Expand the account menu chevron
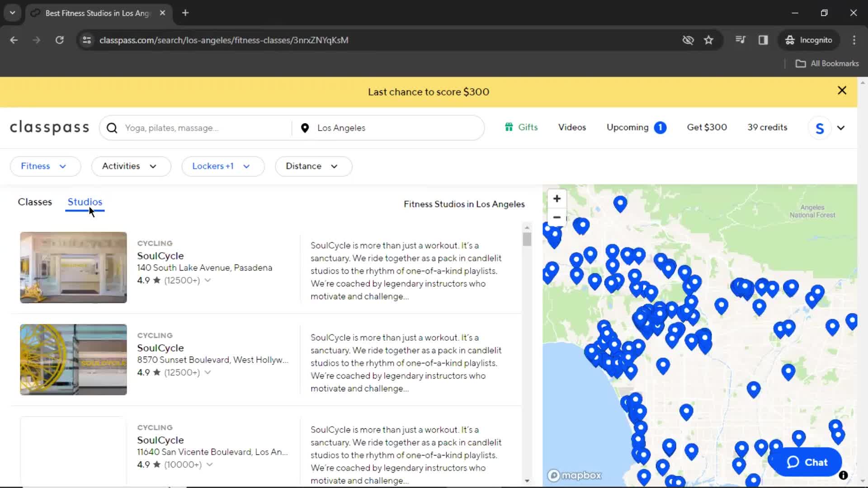Screen dimensions: 868x488 pos(841,128)
